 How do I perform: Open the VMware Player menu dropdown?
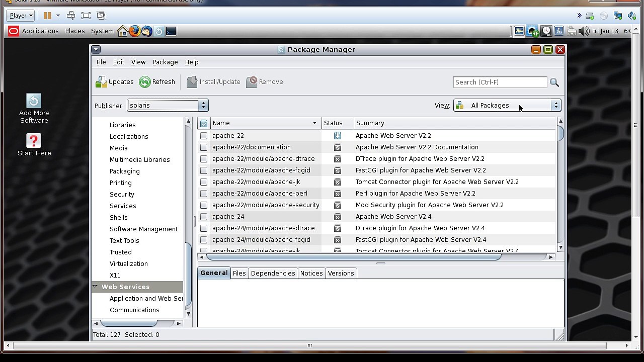(21, 16)
